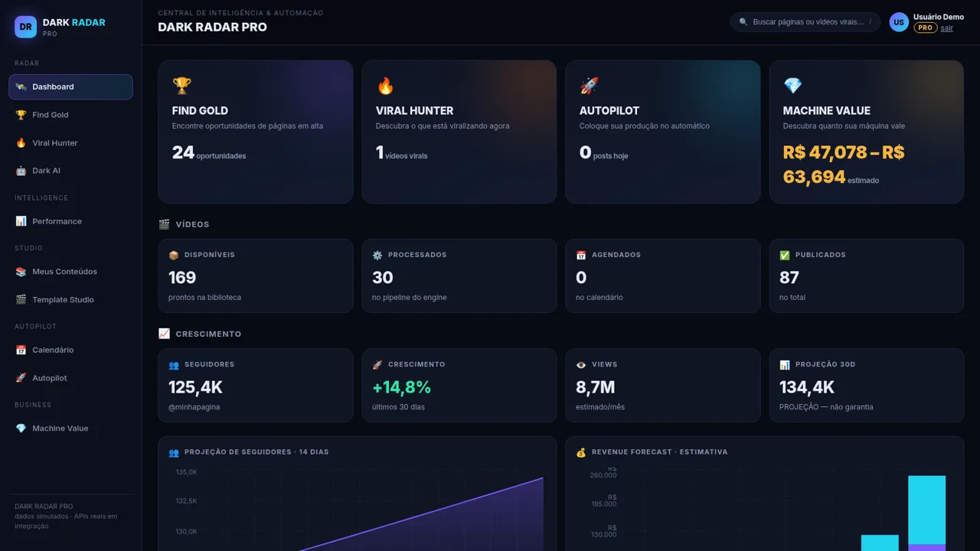Viewport: 980px width, 551px height.
Task: Click the sair logout link
Action: point(947,28)
